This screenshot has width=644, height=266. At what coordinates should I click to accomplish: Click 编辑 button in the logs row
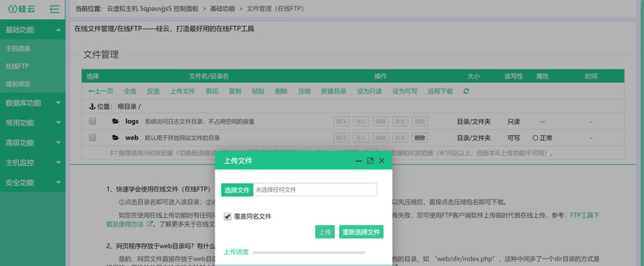tap(381, 122)
